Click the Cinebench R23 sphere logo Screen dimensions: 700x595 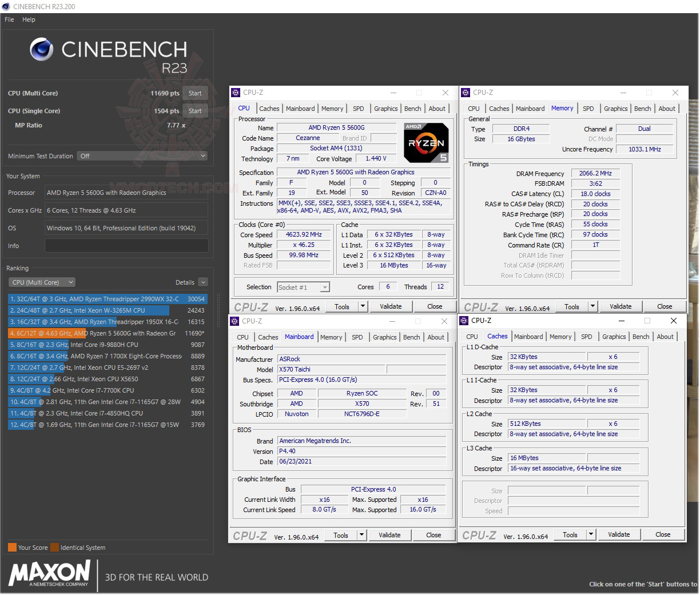tap(41, 49)
